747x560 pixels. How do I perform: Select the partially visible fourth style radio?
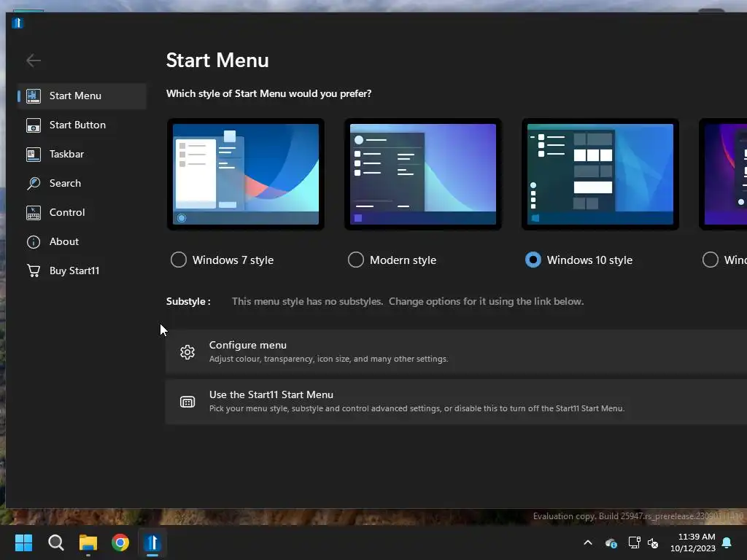711,260
